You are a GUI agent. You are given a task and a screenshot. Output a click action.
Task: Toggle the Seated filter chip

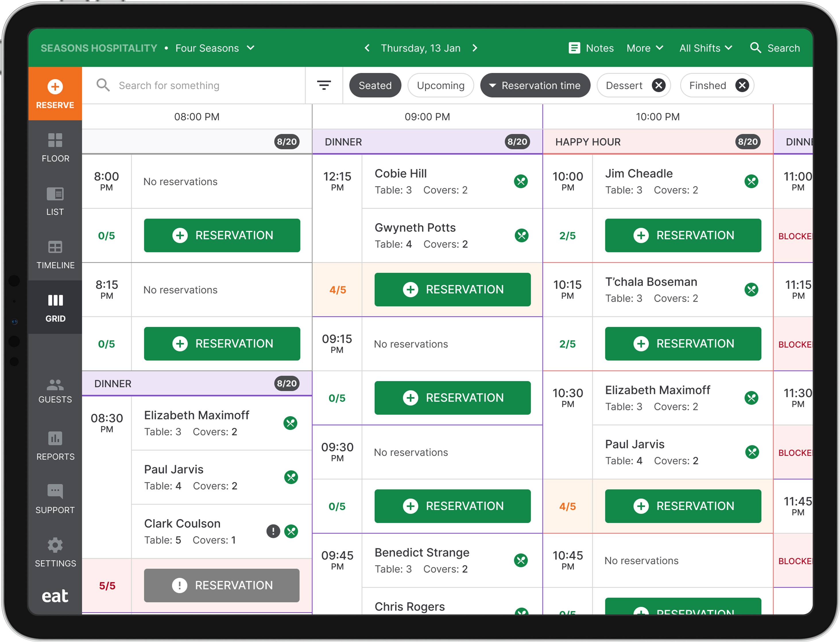click(375, 85)
